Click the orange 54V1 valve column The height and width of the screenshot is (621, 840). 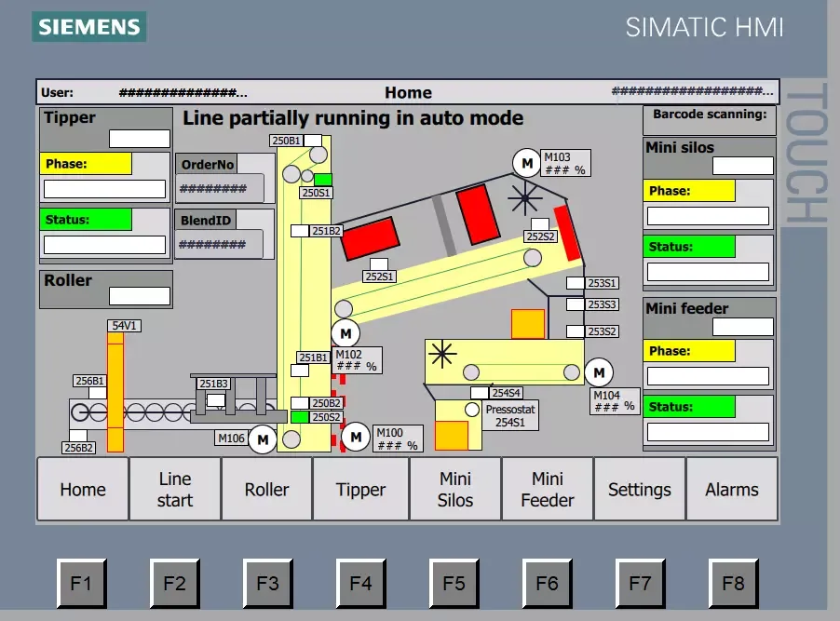coord(115,391)
